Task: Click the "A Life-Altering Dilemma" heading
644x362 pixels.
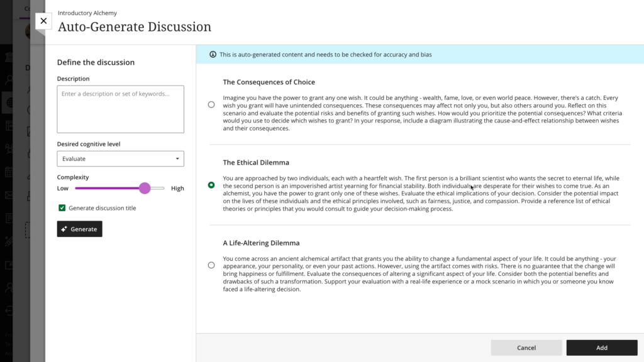Action: coord(261,243)
